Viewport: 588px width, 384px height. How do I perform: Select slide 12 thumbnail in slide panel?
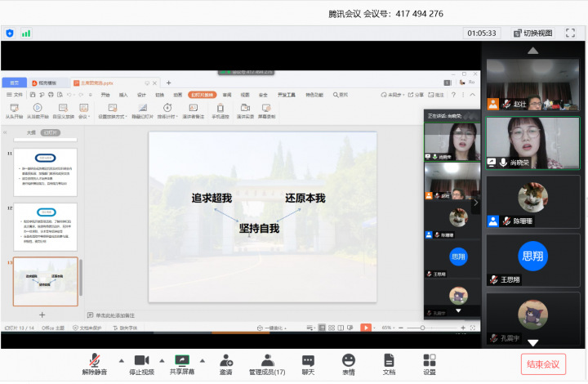(45, 225)
